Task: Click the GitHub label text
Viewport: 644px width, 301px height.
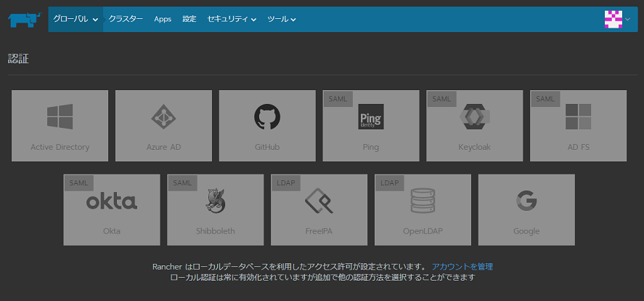Action: pos(267,147)
